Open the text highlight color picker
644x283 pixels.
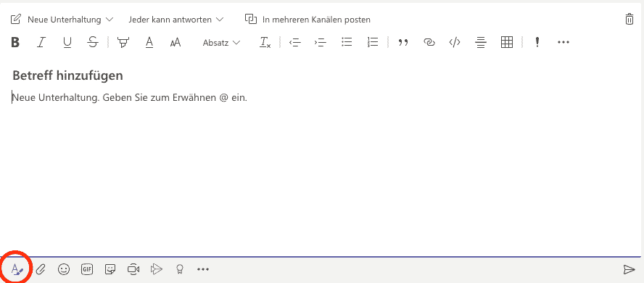tap(123, 42)
